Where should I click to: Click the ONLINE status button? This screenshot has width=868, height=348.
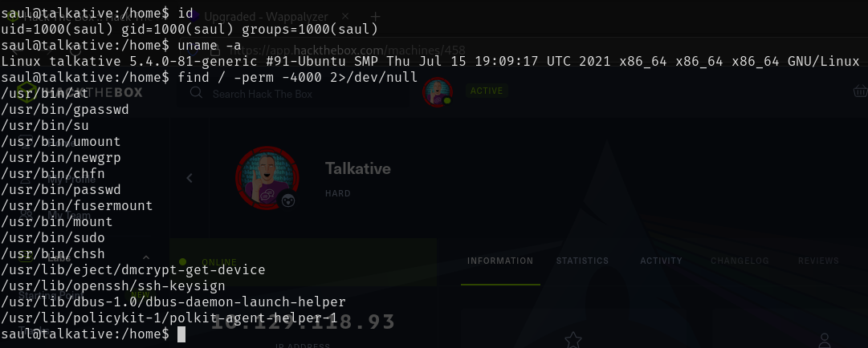click(303, 262)
